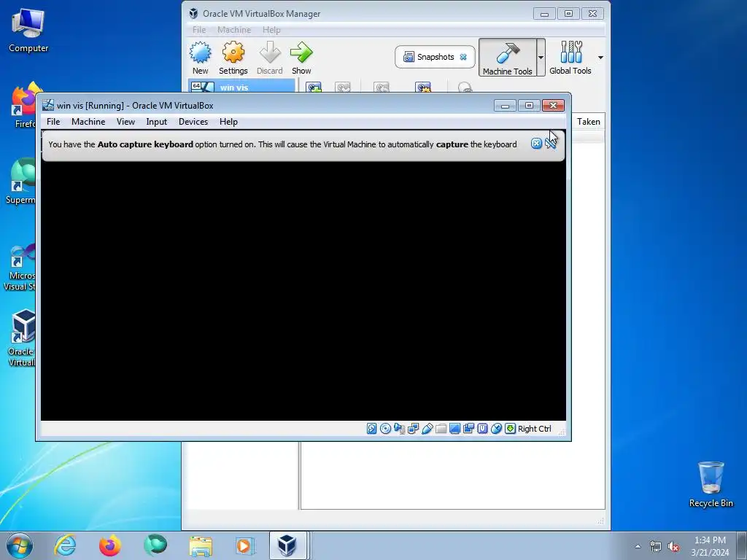
Task: Expand the Global Tools dropdown arrow
Action: [x=600, y=58]
